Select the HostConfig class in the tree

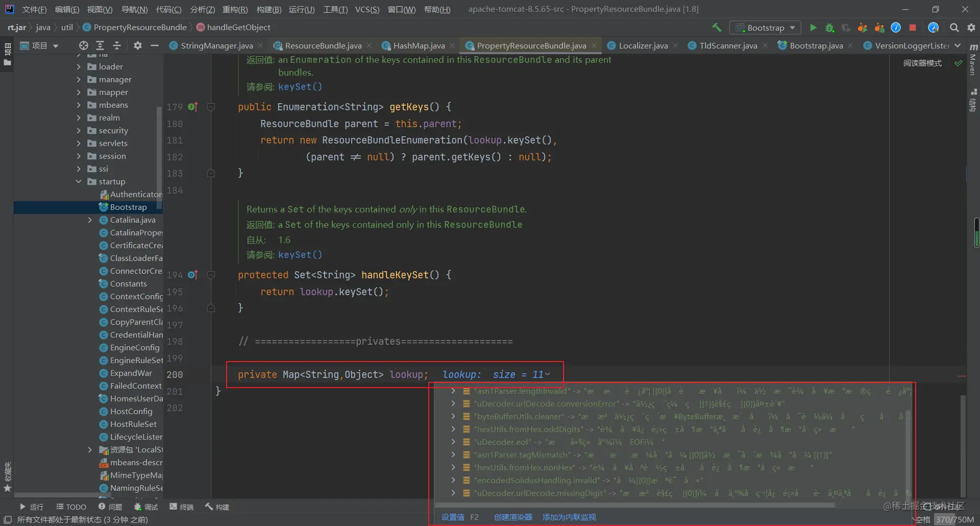pos(131,411)
